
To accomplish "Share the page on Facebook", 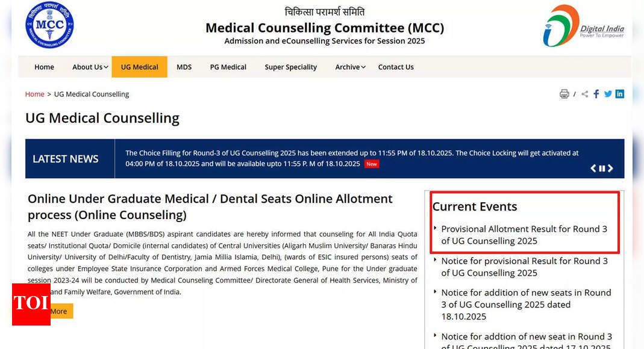I will pos(596,94).
